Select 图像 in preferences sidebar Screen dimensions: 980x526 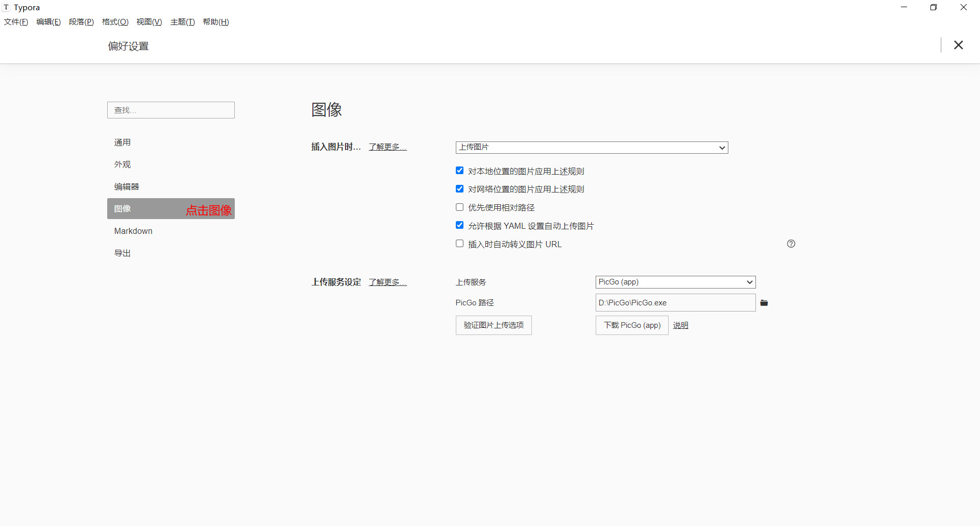click(171, 209)
